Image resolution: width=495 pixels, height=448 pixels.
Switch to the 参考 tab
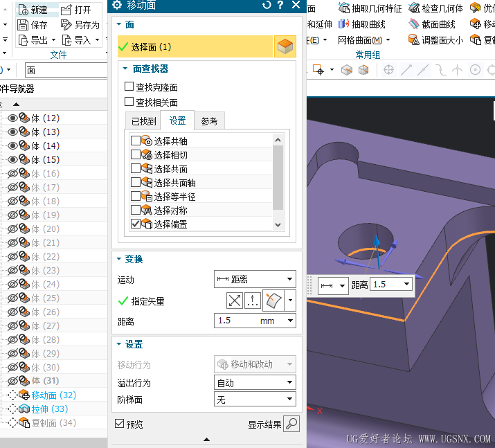[x=209, y=121]
